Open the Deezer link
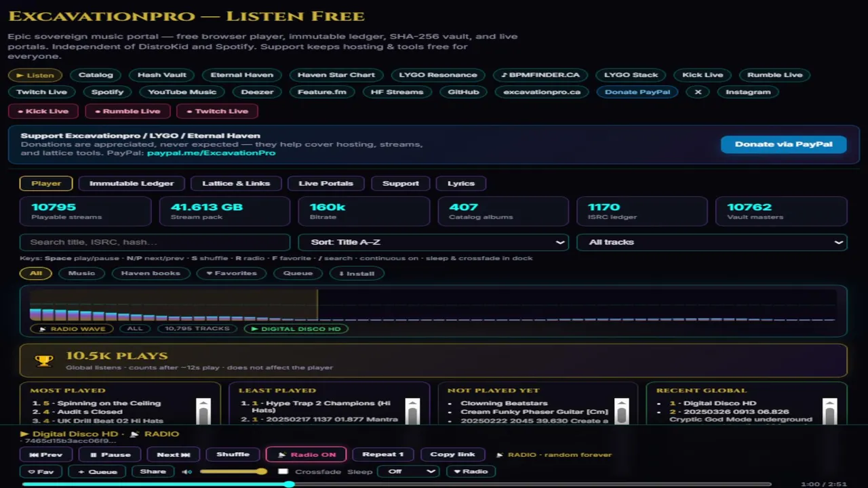This screenshot has width=868, height=488. (x=258, y=92)
